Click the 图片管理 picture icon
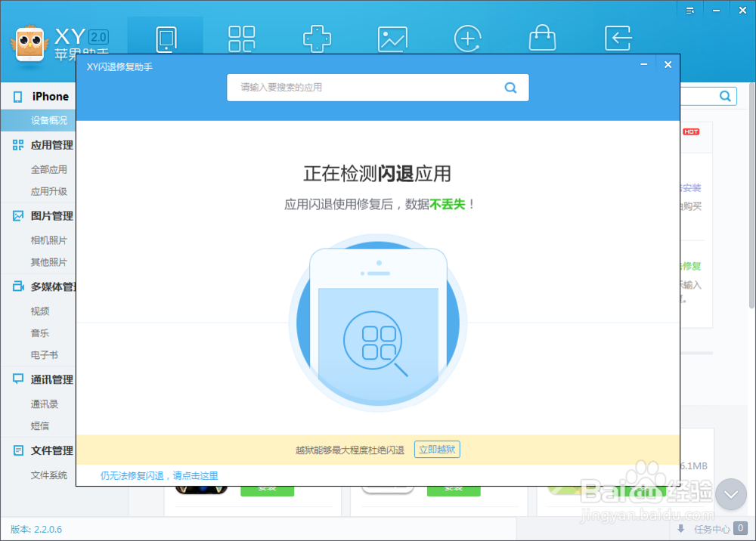This screenshot has height=541, width=756. pos(18,216)
